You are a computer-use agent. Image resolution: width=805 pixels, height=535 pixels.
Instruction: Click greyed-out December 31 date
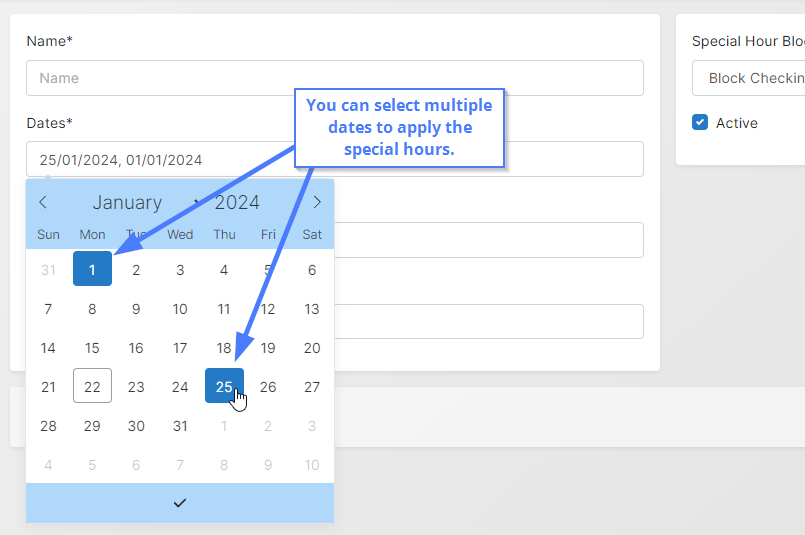point(48,269)
